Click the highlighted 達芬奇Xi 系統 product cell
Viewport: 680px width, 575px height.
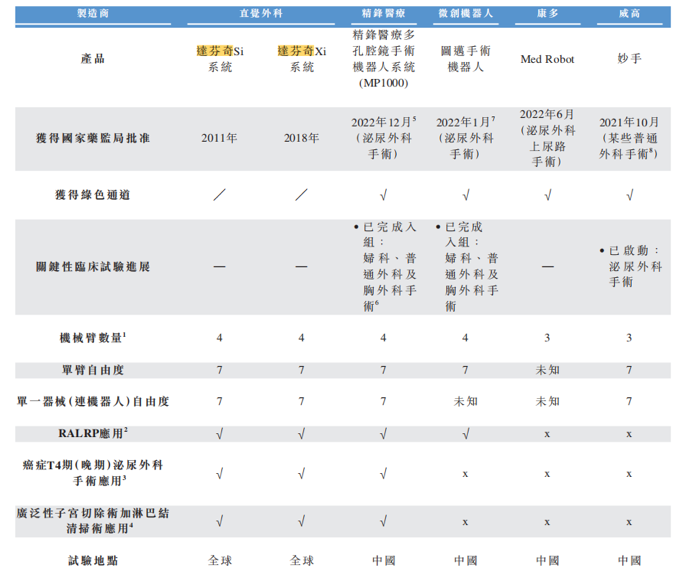302,59
